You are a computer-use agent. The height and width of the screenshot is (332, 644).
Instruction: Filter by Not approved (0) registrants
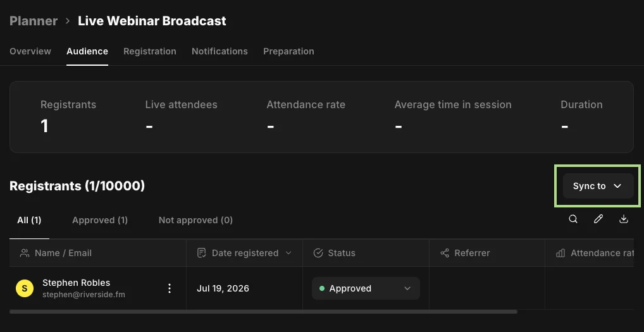pos(195,220)
